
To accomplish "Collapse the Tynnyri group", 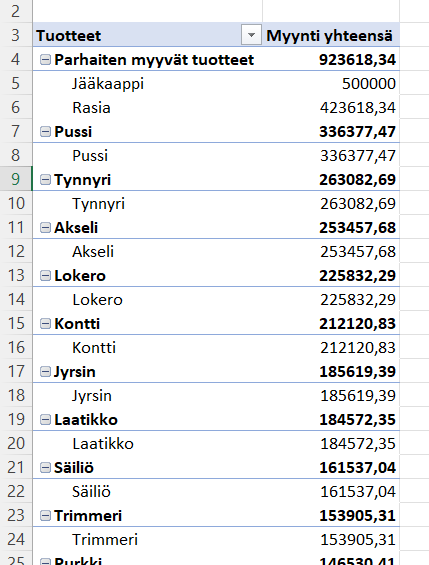I will tap(45, 180).
